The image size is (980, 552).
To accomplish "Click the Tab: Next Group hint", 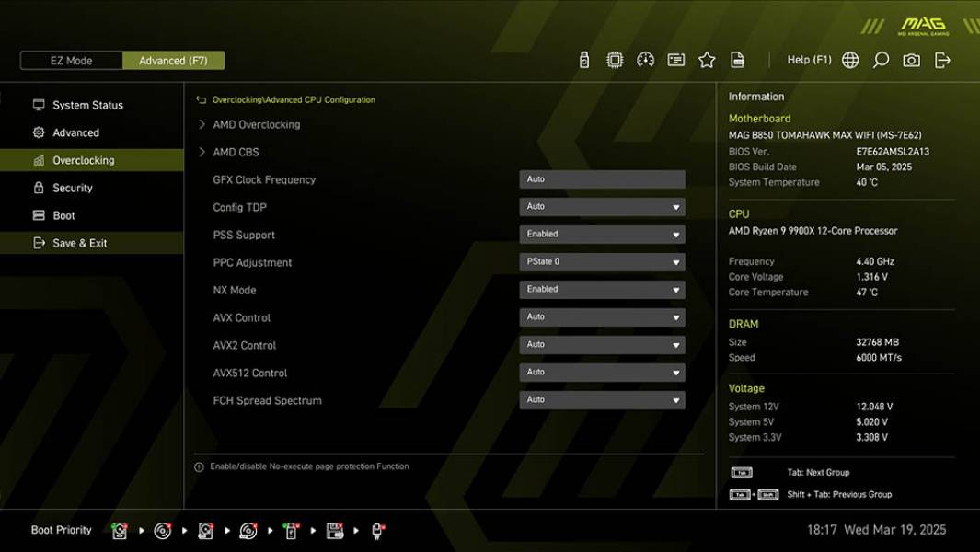I will pos(818,473).
